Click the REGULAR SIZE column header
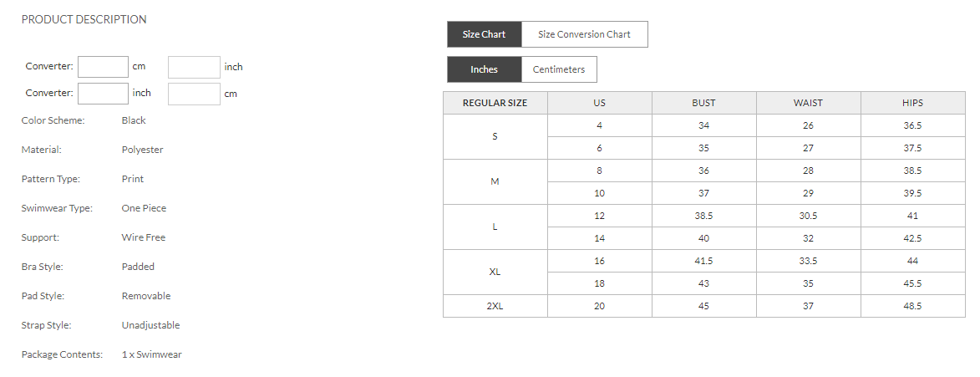The height and width of the screenshot is (377, 980). [x=495, y=103]
